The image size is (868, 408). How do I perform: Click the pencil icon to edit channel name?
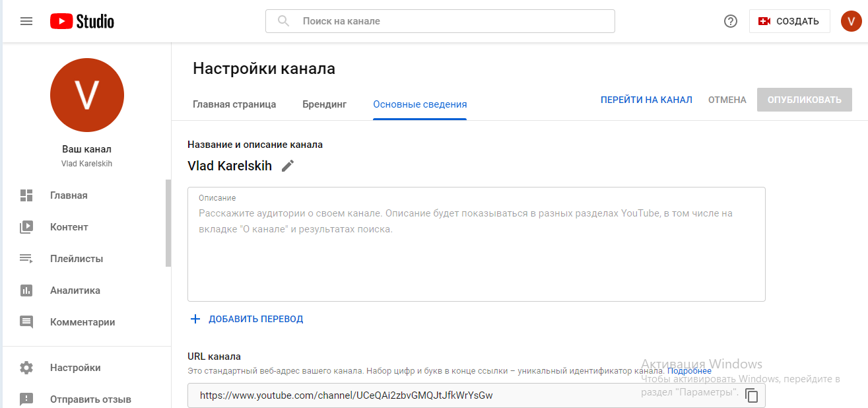pos(288,166)
